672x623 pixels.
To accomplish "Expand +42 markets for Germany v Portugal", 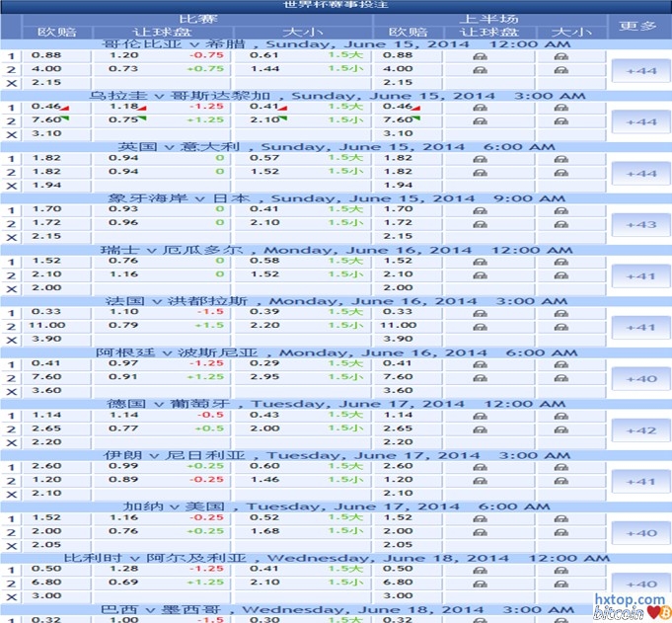I will pyautogui.click(x=640, y=429).
